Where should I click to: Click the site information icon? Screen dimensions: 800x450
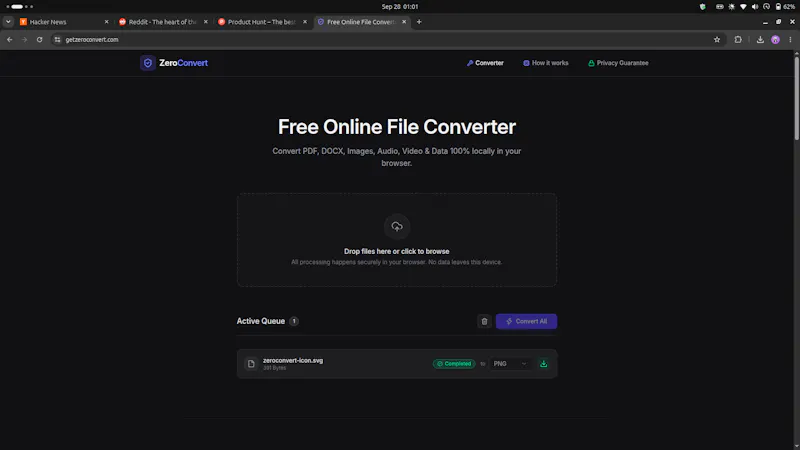click(57, 39)
